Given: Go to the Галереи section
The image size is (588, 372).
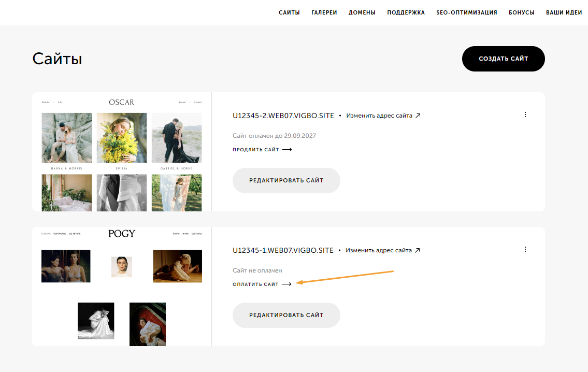Looking at the screenshot, I should coord(324,12).
